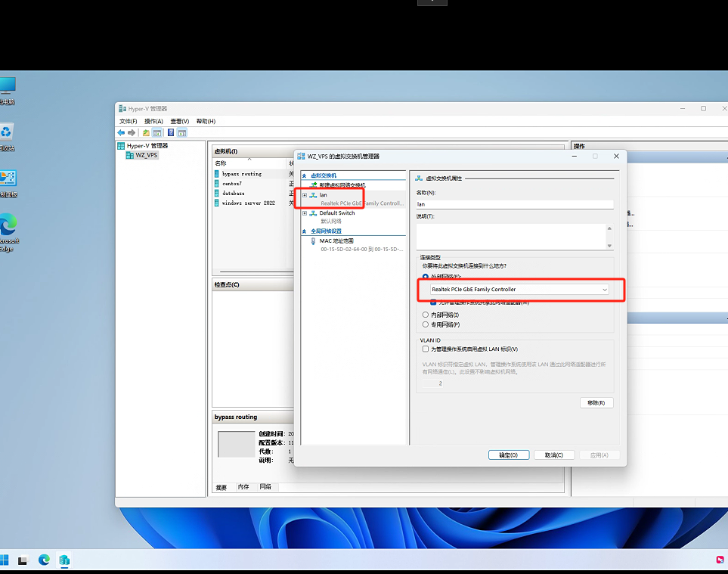This screenshot has height=574, width=728.
Task: Select the MAC 地址范围 entry
Action: point(336,241)
